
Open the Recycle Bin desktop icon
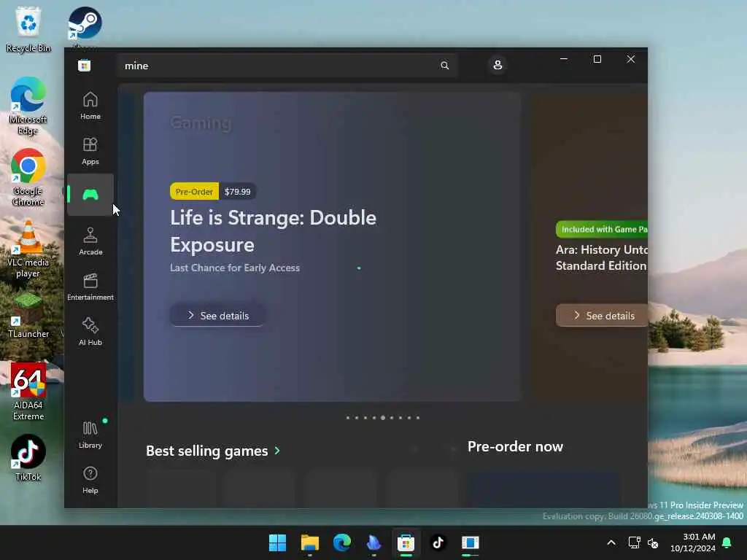[28, 29]
